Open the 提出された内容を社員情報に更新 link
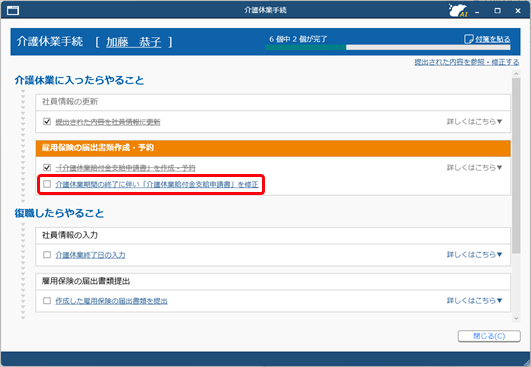The height and width of the screenshot is (367, 531). click(x=108, y=122)
